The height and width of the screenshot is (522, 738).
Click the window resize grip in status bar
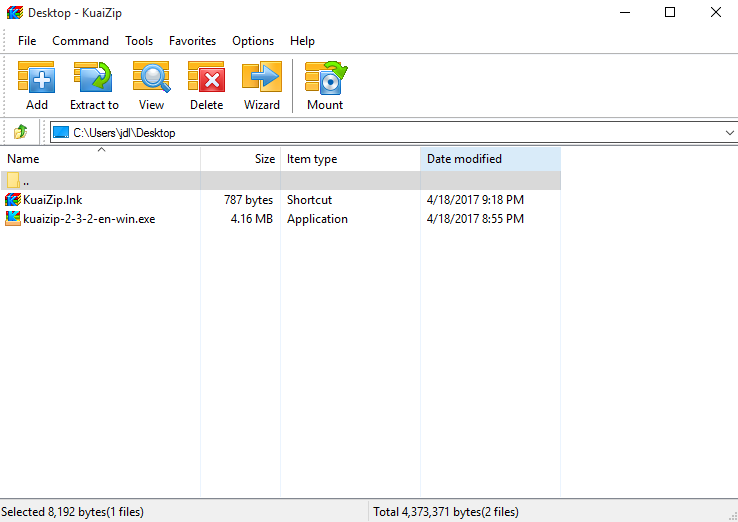pos(732,516)
